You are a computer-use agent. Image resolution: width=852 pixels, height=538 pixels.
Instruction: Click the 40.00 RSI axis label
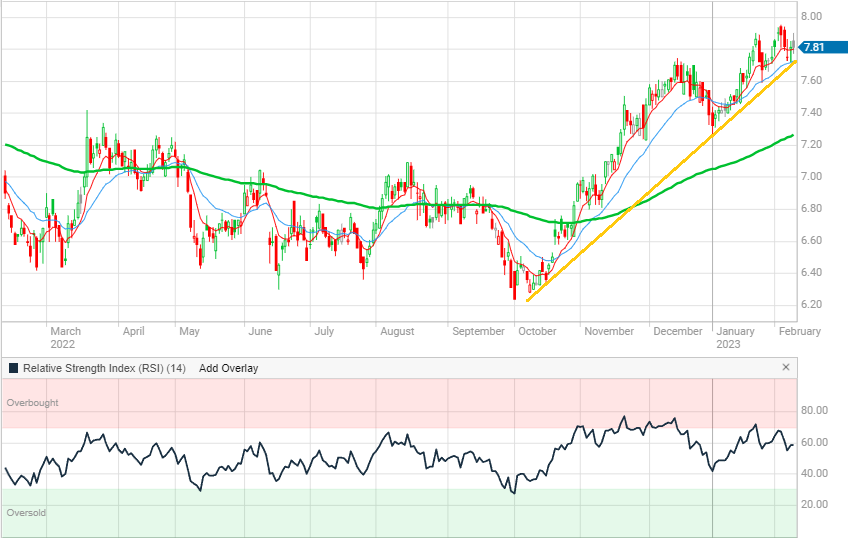[x=813, y=473]
